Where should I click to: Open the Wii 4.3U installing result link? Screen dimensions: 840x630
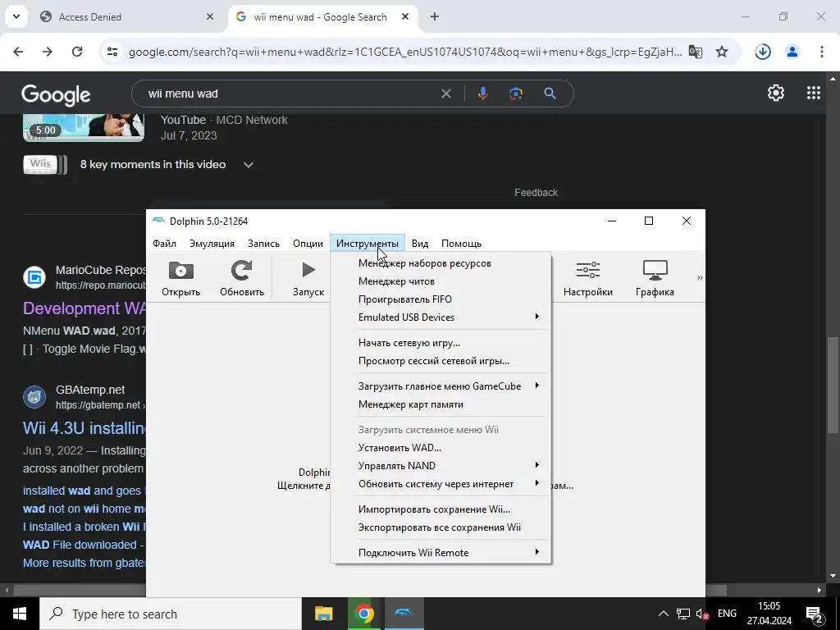[x=84, y=428]
